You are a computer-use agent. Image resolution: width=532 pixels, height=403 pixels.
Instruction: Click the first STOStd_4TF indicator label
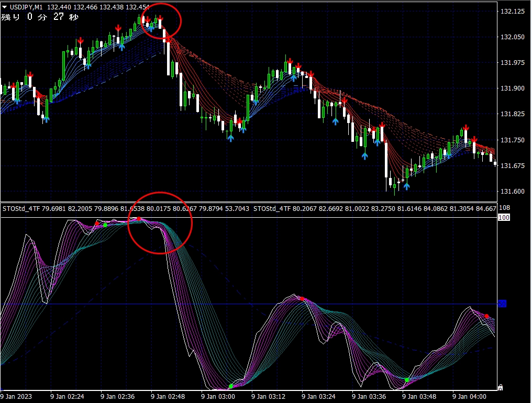tap(23, 209)
